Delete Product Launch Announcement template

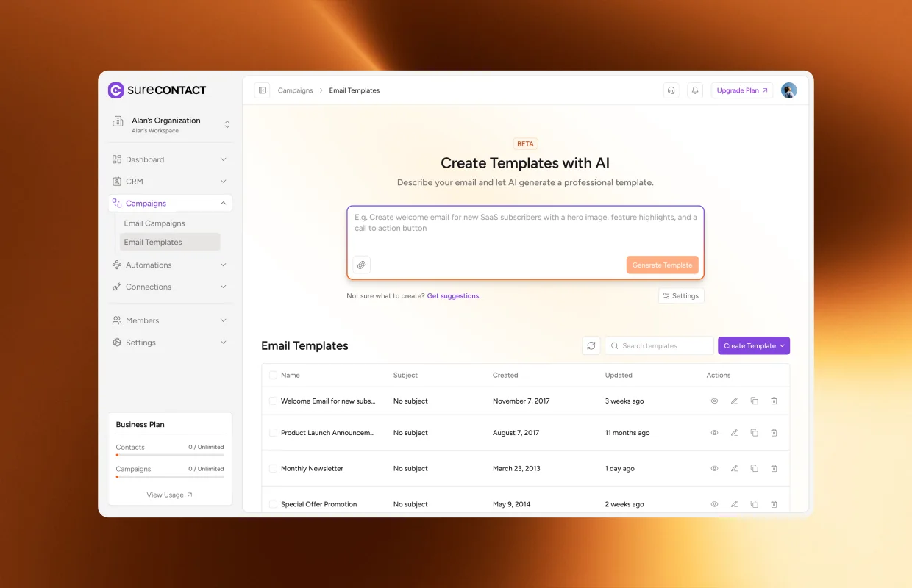pos(774,433)
